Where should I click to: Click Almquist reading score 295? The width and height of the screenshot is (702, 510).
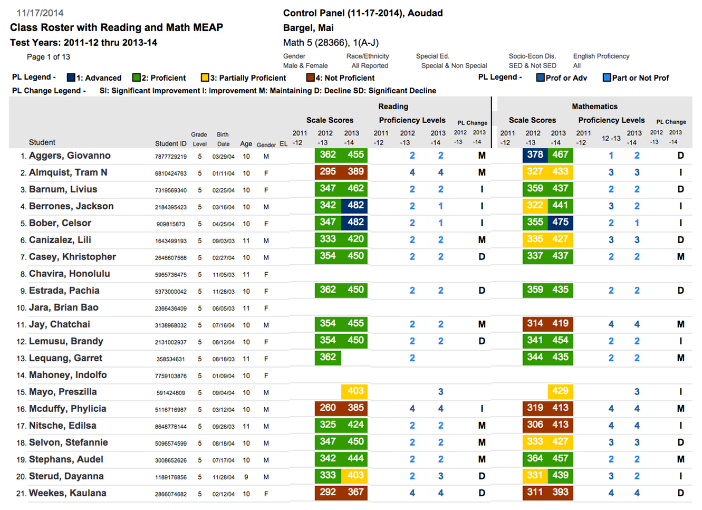pyautogui.click(x=328, y=172)
